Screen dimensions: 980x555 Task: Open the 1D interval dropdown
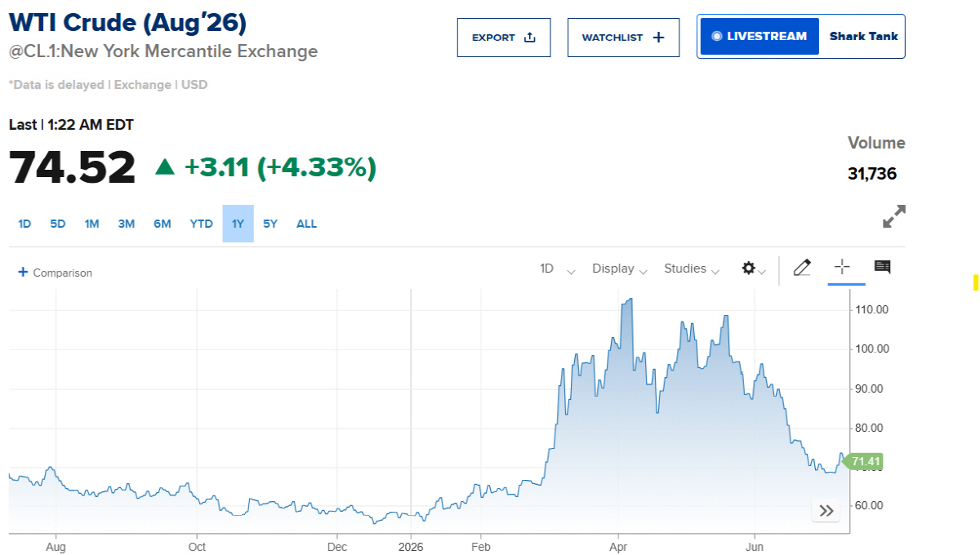click(557, 269)
